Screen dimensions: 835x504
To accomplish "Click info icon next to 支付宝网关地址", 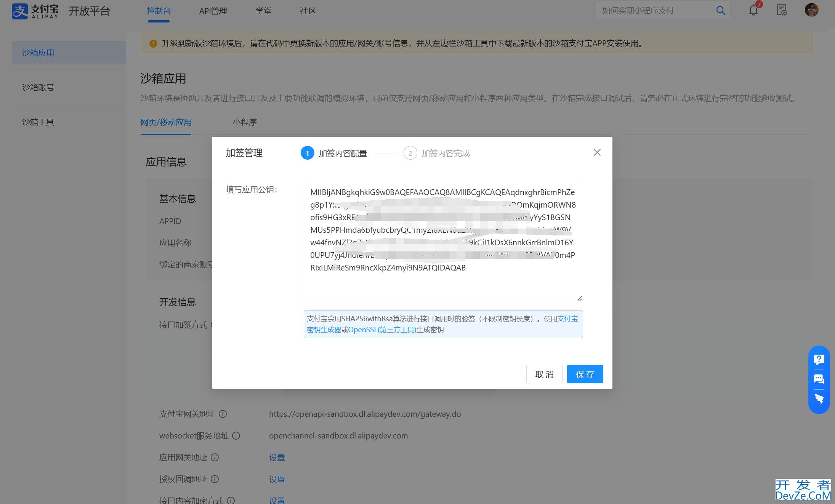I will 223,414.
